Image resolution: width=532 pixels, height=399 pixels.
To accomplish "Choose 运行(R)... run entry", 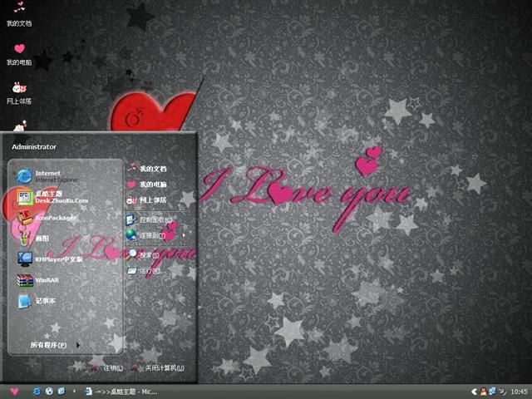I will [x=146, y=271].
